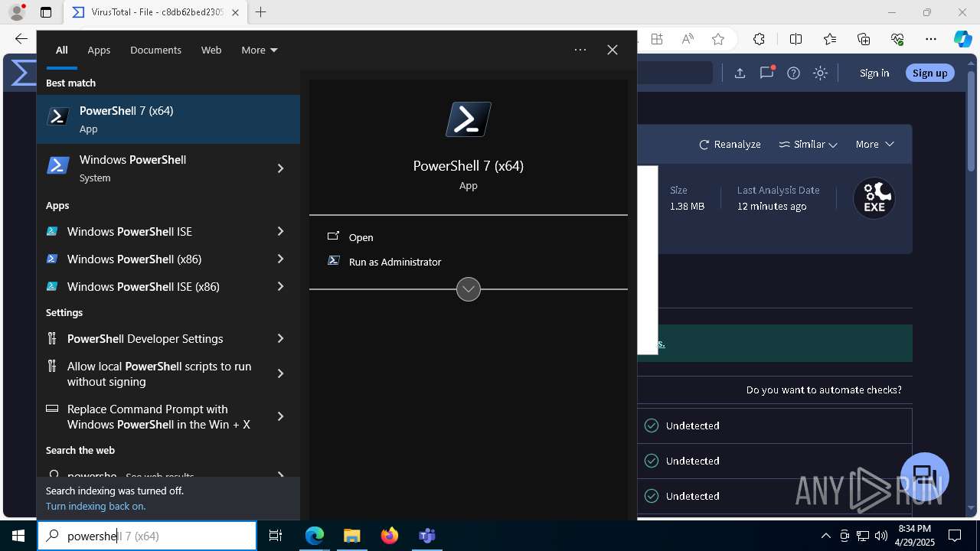The image size is (980, 551).
Task: Click VirusTotal upload file icon
Action: point(740,73)
